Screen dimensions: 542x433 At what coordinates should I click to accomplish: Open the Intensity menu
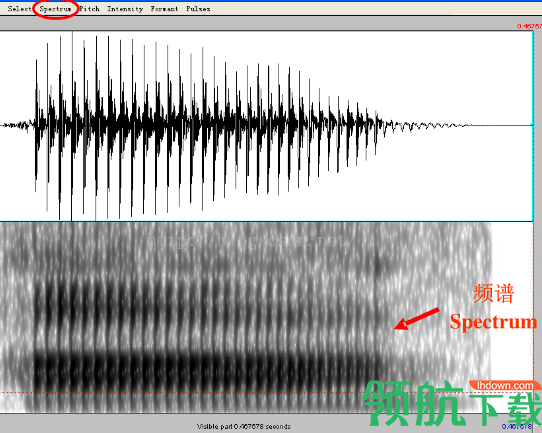[x=125, y=9]
